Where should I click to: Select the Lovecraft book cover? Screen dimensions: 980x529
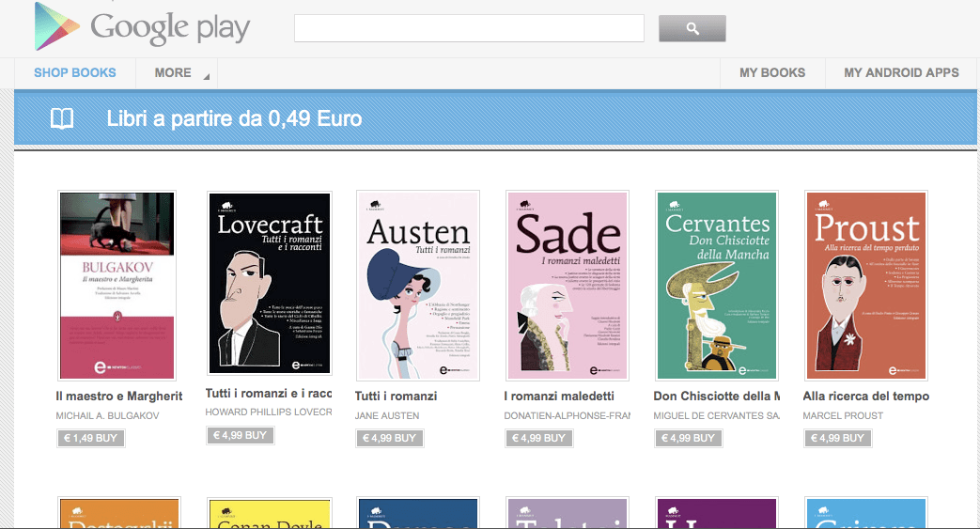[x=268, y=284]
